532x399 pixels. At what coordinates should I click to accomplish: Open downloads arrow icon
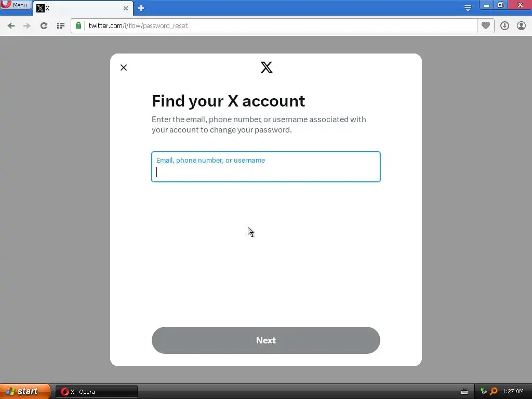pos(504,26)
